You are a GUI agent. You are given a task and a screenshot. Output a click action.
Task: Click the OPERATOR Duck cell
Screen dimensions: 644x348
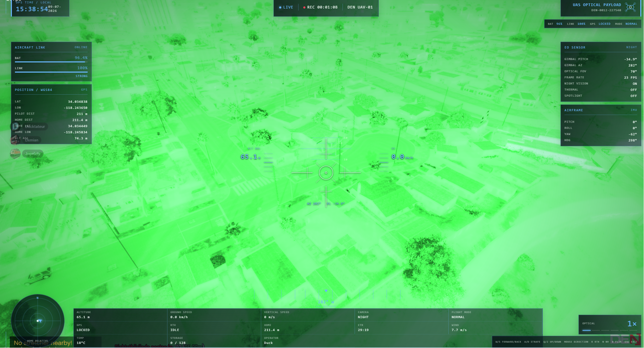click(x=308, y=341)
